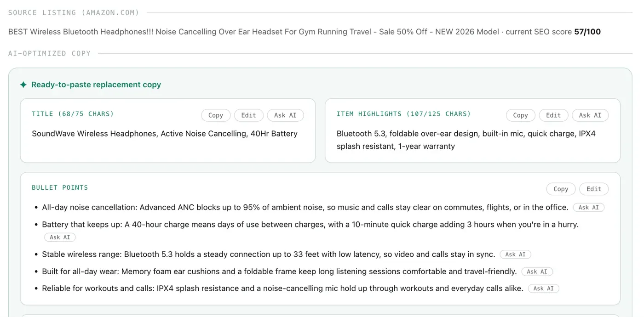The image size is (644, 317).
Task: Ask AI about the title
Action: 285,115
